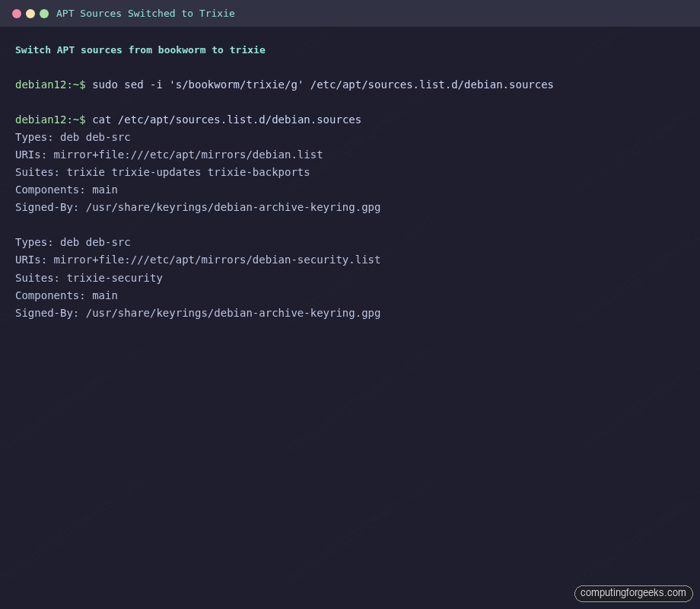Click the yellow minimize traffic light icon
This screenshot has height=609, width=700.
pyautogui.click(x=30, y=13)
